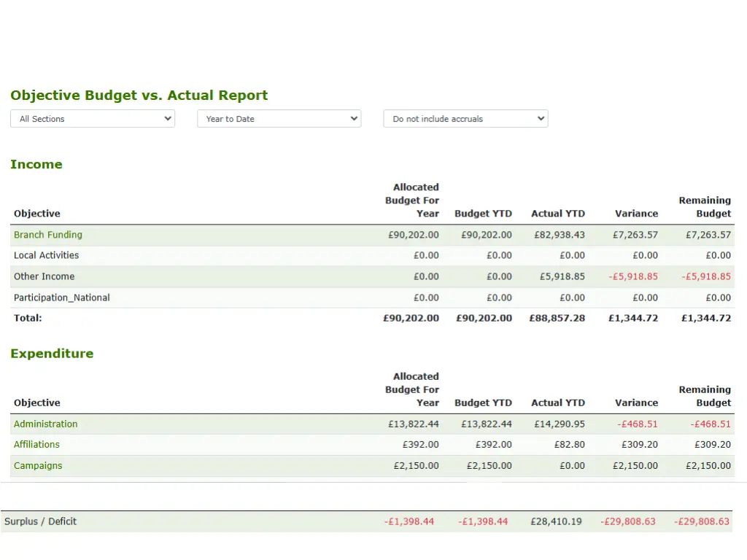747x560 pixels.
Task: Click the Income "Total:" row label
Action: (x=28, y=318)
